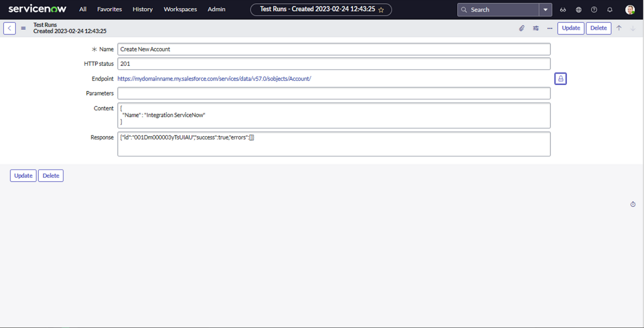The image size is (644, 328).
Task: Click the Test Runs title pill
Action: click(x=321, y=9)
